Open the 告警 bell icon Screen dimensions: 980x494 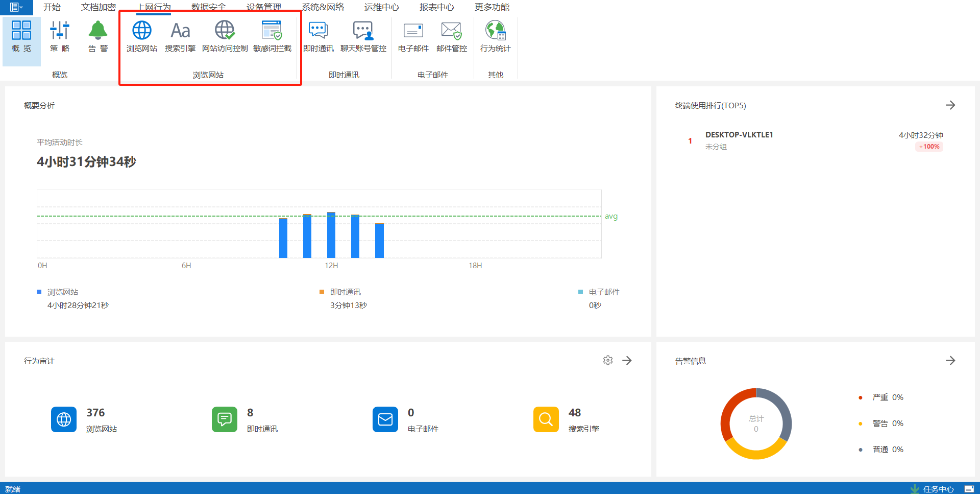[x=98, y=37]
